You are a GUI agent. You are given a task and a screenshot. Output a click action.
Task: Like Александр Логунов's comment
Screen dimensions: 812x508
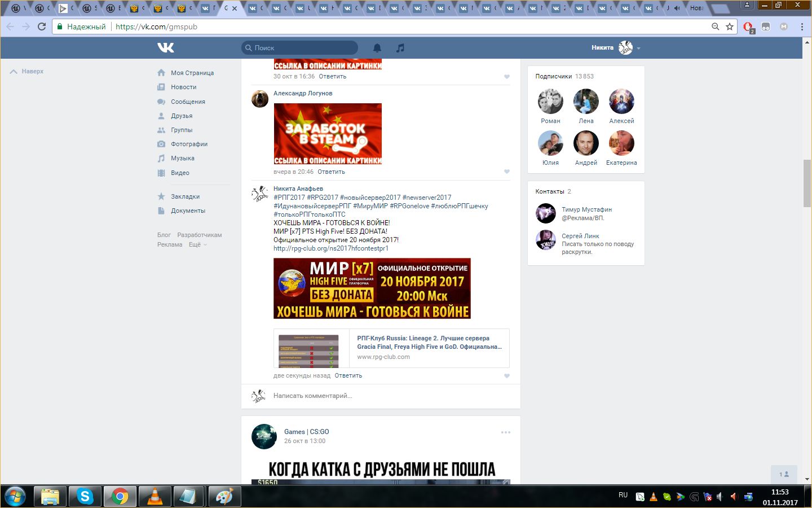coord(506,172)
